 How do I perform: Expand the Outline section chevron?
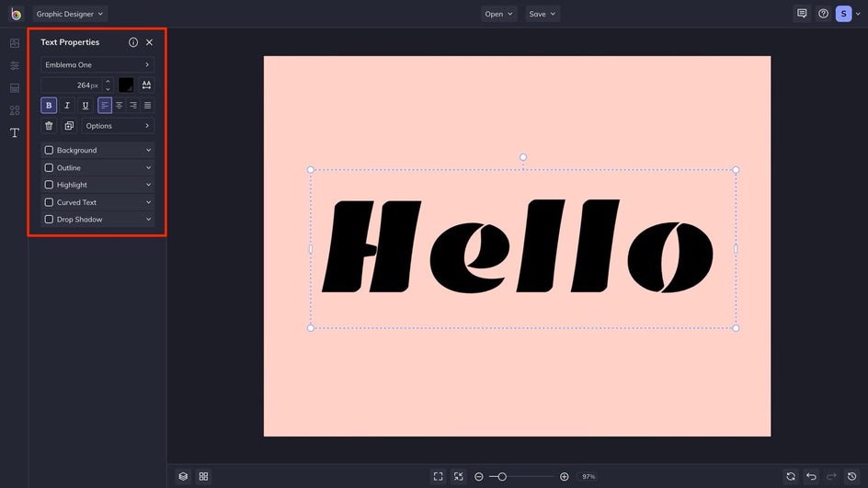coord(148,167)
